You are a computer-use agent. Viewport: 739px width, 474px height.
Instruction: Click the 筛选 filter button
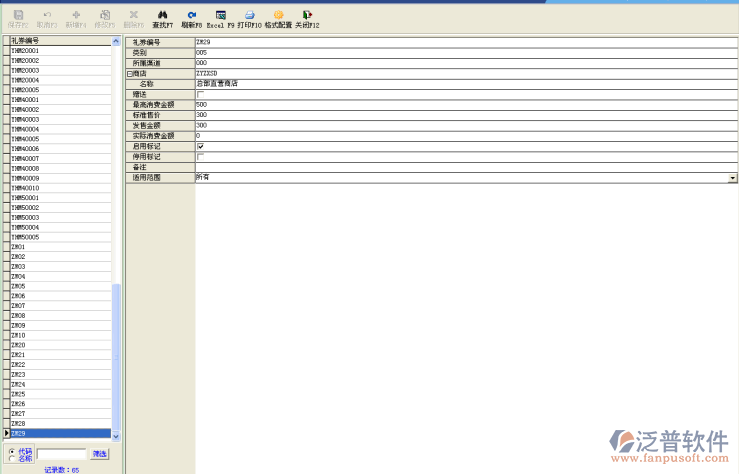click(100, 454)
